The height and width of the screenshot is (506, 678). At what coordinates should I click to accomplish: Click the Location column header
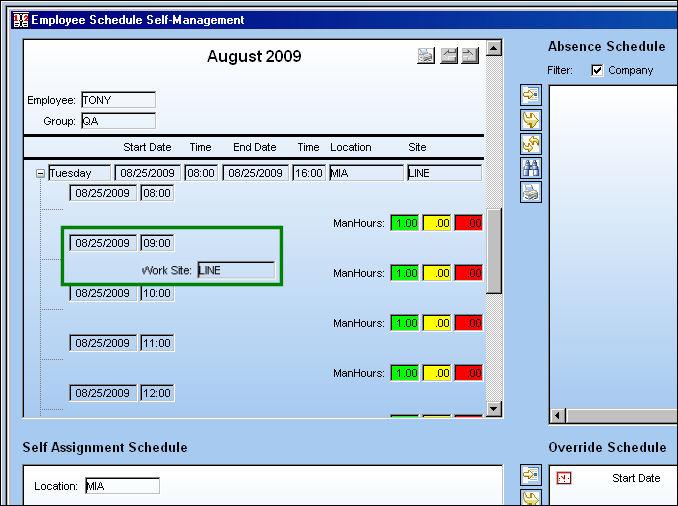pos(351,147)
